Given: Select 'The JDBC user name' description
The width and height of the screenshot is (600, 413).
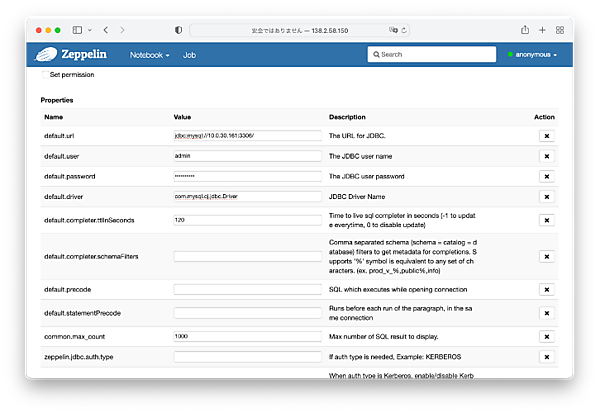Looking at the screenshot, I should point(360,156).
